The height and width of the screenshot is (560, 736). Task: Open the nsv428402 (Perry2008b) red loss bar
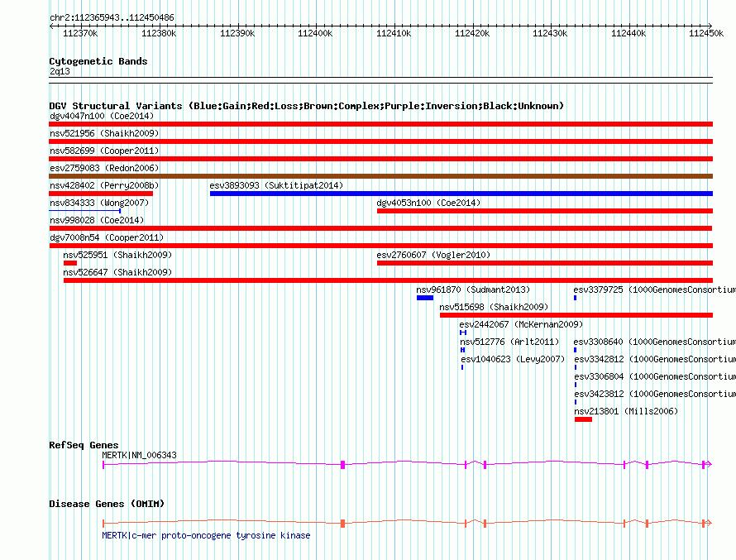[x=101, y=194]
